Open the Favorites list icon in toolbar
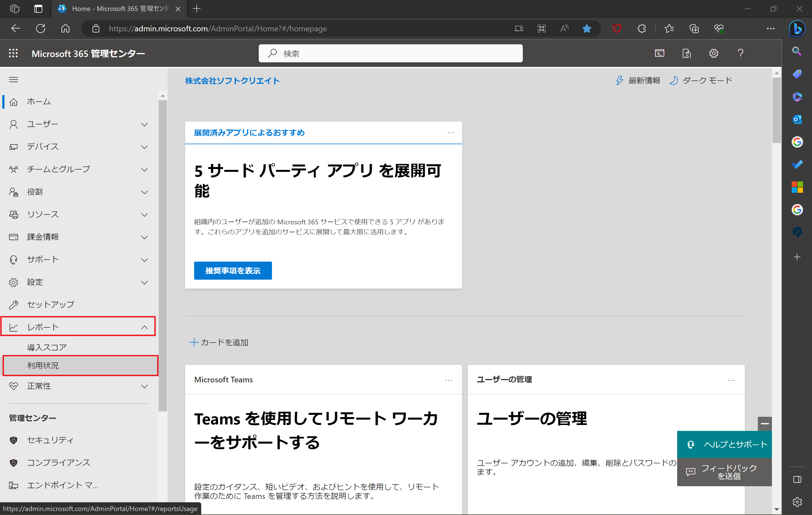Screen dimensions: 812x515 [x=669, y=28]
